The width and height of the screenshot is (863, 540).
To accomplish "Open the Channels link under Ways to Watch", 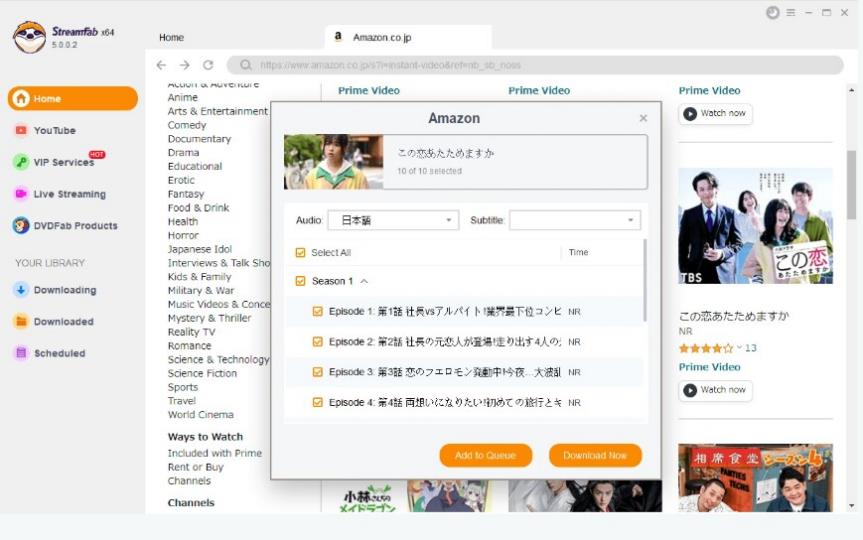I will point(189,481).
